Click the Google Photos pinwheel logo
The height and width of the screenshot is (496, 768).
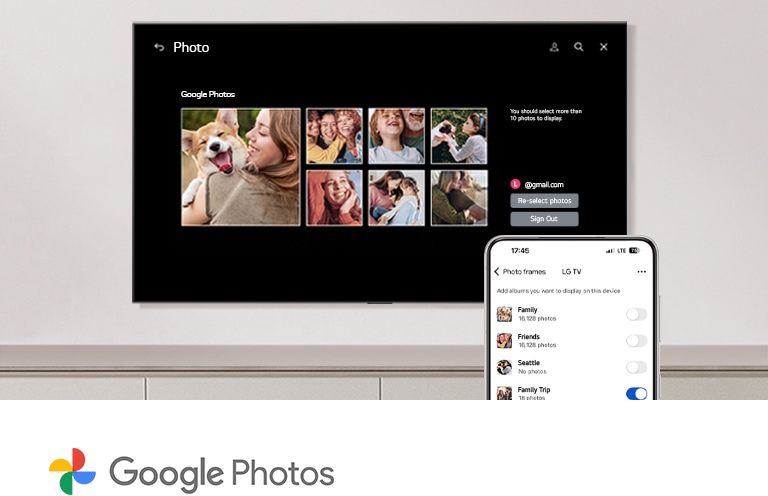click(72, 472)
